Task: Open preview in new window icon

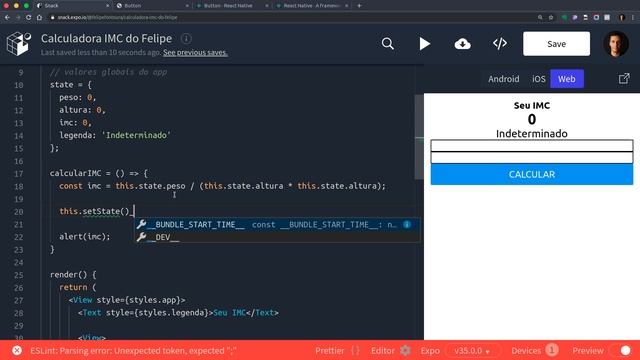Action: point(624,78)
